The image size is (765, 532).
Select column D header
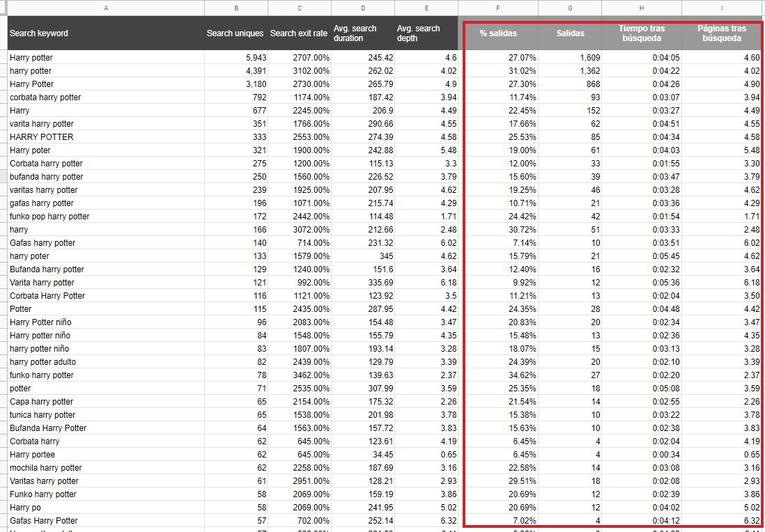pos(363,8)
